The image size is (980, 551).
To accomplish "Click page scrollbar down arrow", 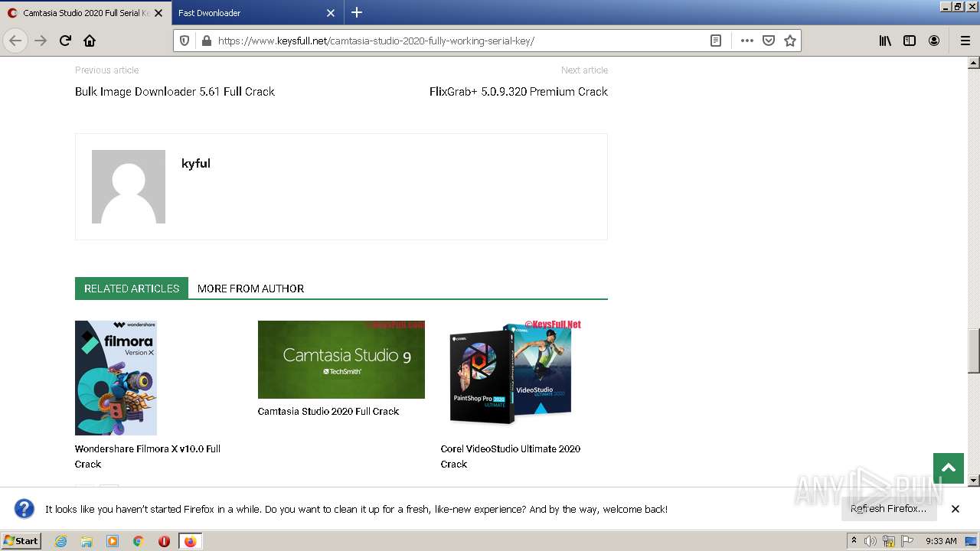I will click(974, 481).
